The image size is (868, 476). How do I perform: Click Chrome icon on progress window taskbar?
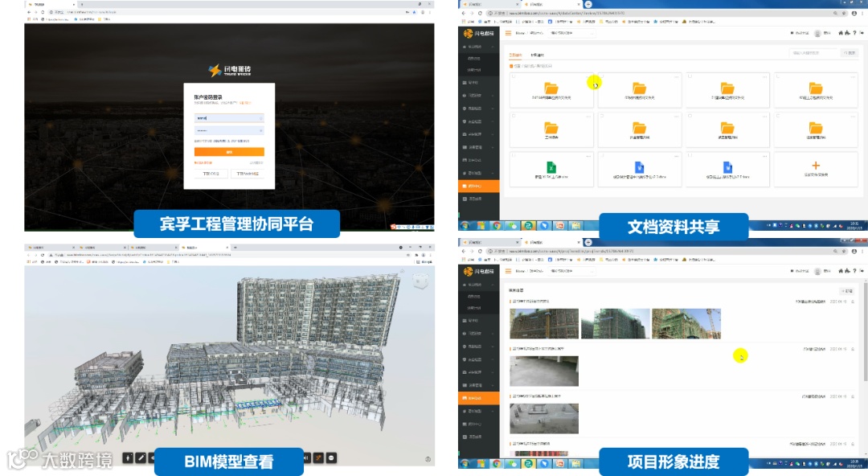pos(497,463)
